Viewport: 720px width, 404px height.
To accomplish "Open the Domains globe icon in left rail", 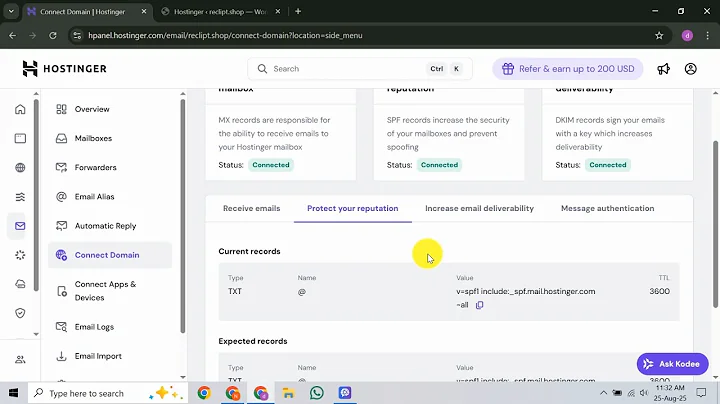I will pyautogui.click(x=20, y=168).
